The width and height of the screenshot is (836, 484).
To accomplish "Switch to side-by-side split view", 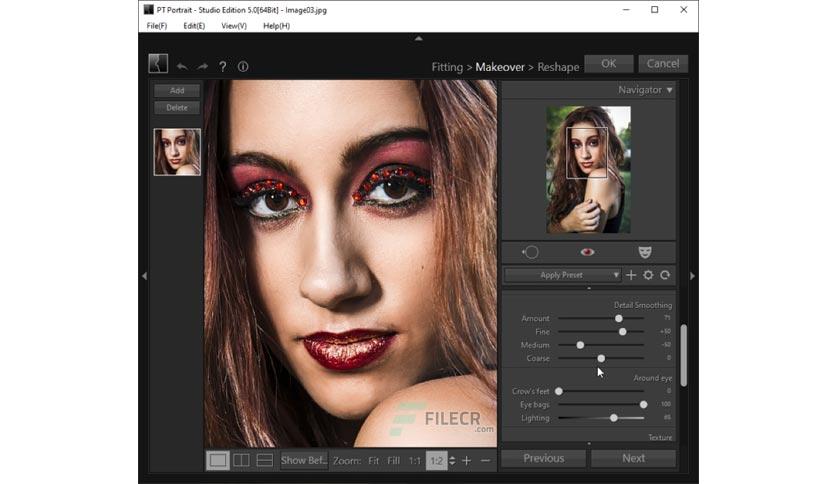I will pyautogui.click(x=242, y=461).
